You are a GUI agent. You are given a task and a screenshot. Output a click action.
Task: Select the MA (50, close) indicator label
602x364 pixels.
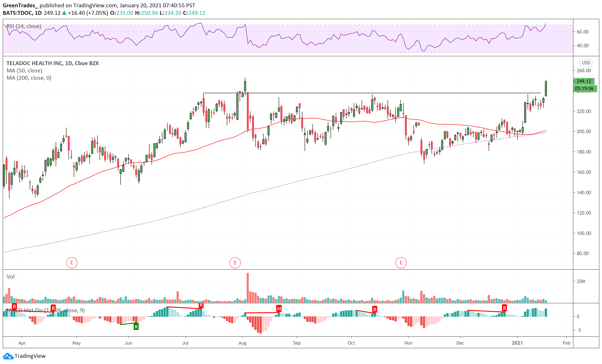[x=24, y=71]
